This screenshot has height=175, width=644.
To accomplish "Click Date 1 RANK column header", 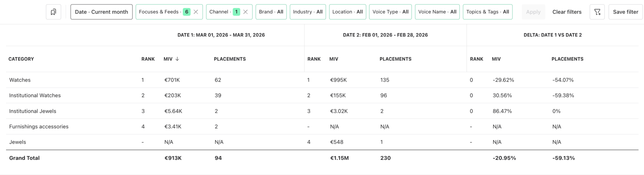I will tap(148, 59).
